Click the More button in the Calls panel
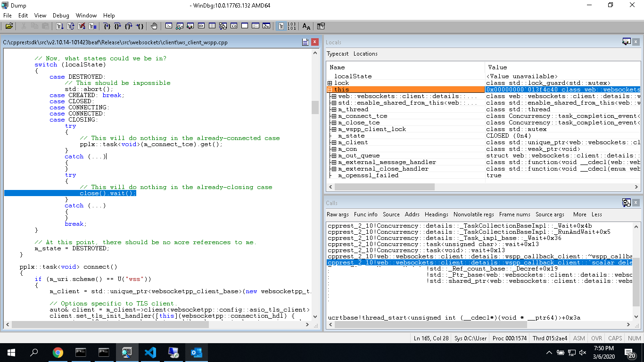Viewport: 644px width, 362px height. pyautogui.click(x=579, y=214)
